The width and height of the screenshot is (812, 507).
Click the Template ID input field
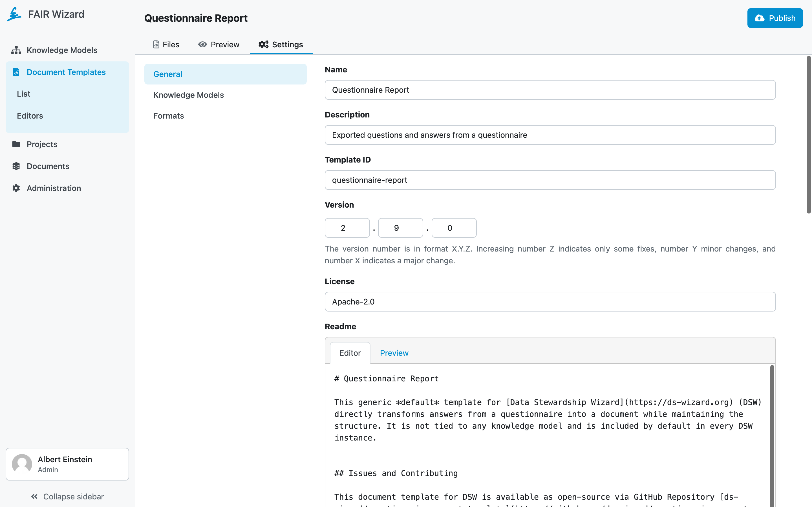550,180
